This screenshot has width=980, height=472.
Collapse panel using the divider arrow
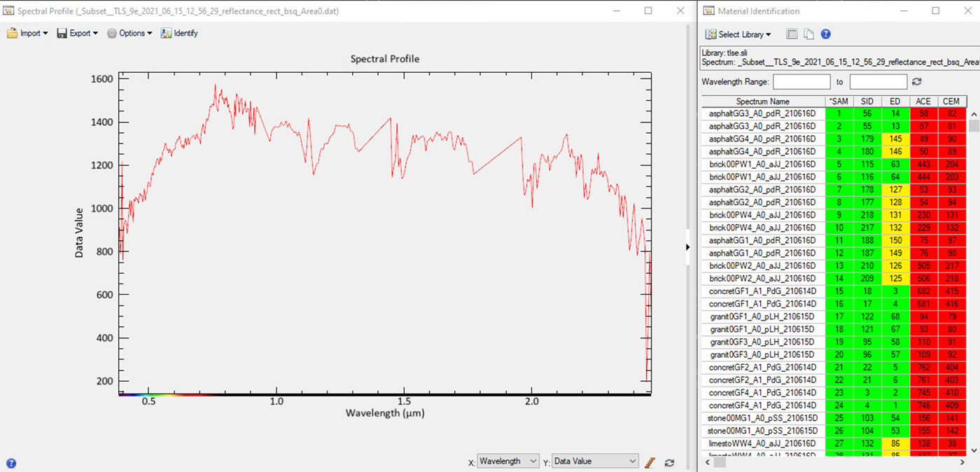coord(687,247)
